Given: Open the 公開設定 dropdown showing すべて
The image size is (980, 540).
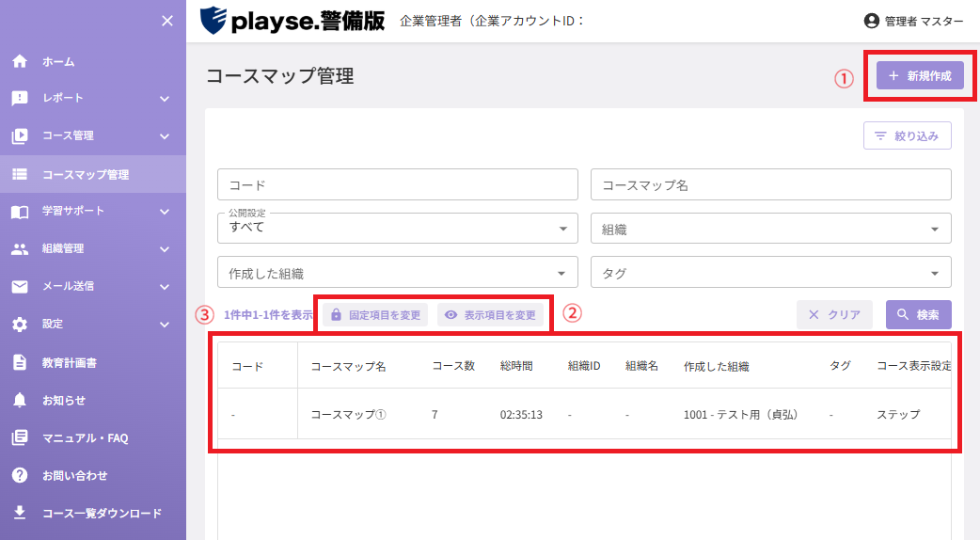Looking at the screenshot, I should (398, 228).
